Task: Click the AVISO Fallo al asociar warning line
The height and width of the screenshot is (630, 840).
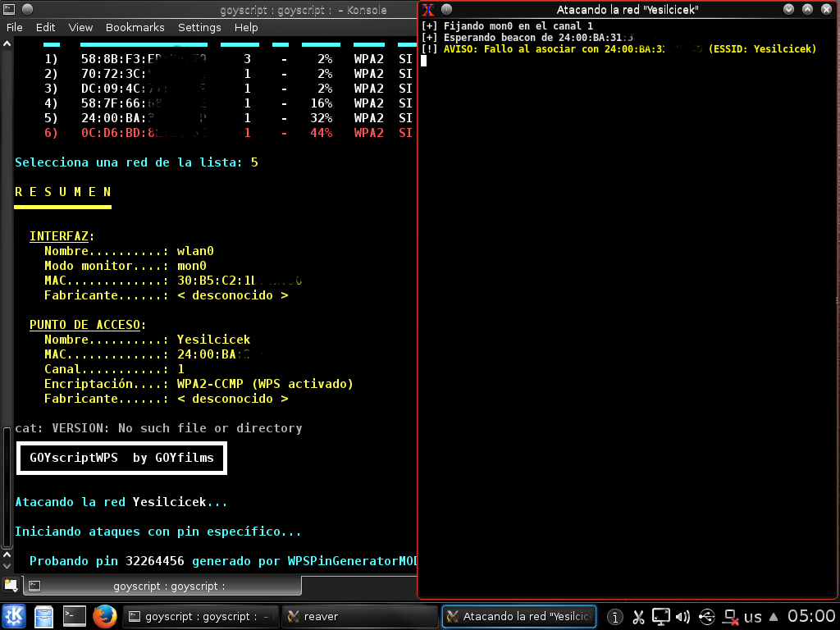Action: 619,48
